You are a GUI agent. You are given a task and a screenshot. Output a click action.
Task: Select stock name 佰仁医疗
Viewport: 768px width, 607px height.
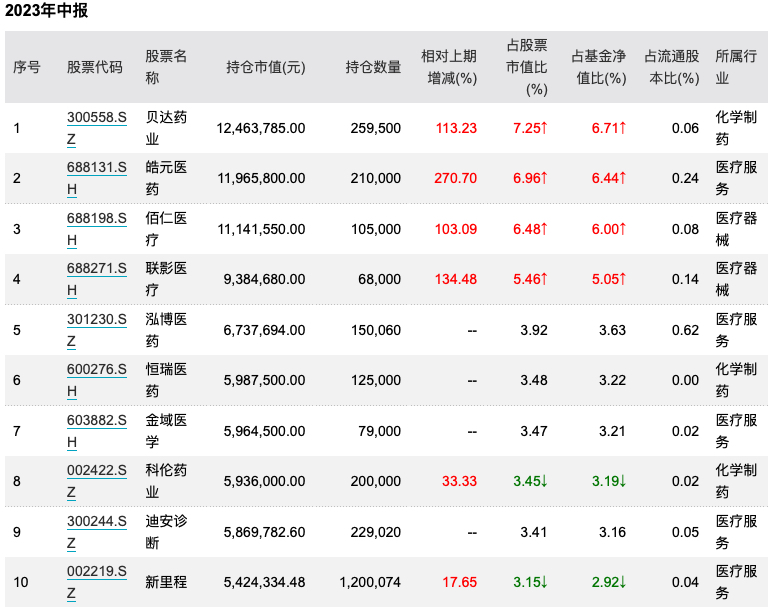[x=166, y=229]
